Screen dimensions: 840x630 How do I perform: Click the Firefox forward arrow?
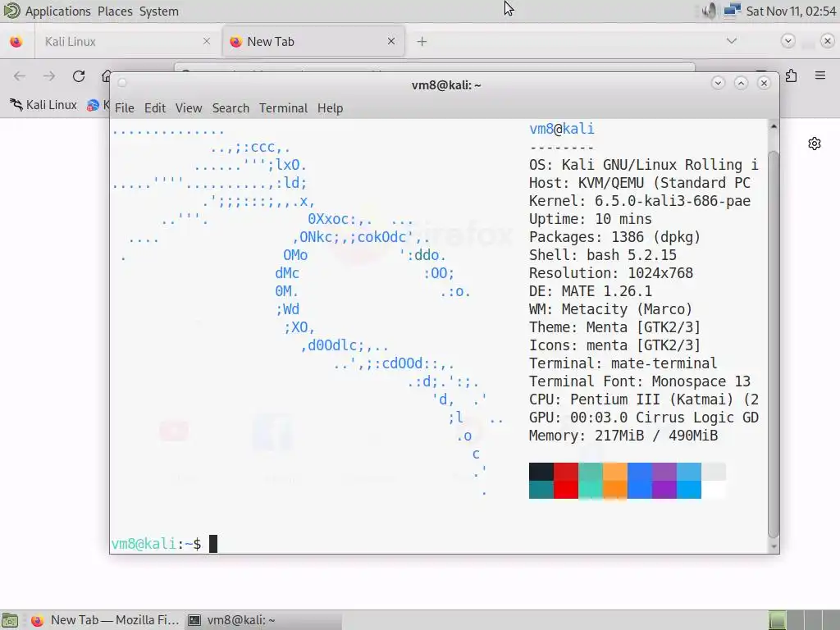pos(49,76)
